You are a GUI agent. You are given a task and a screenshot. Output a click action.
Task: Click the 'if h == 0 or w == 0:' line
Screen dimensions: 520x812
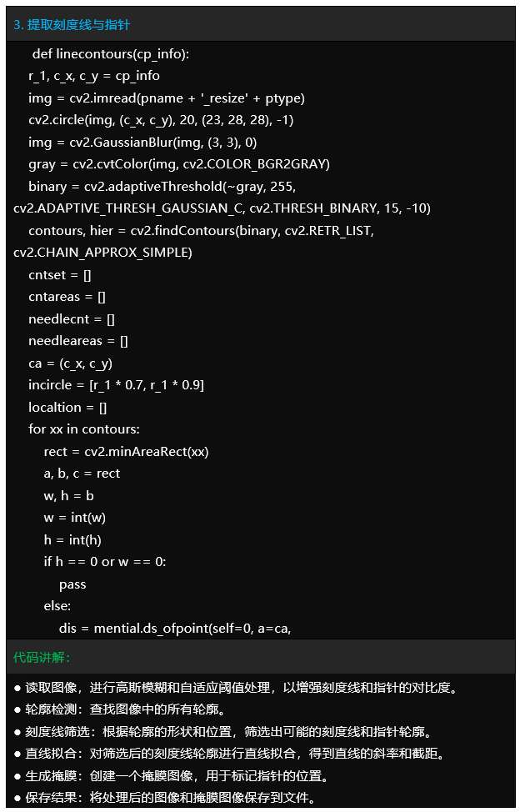tap(105, 562)
